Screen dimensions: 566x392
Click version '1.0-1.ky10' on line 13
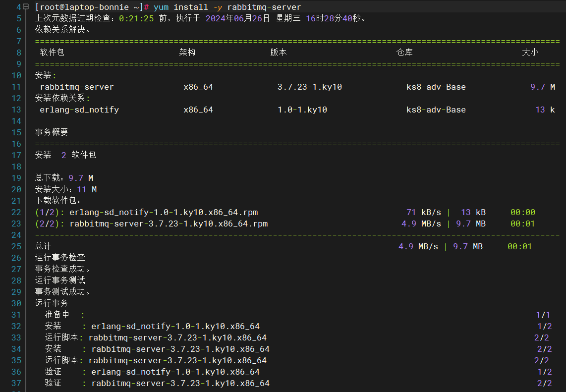click(x=302, y=110)
